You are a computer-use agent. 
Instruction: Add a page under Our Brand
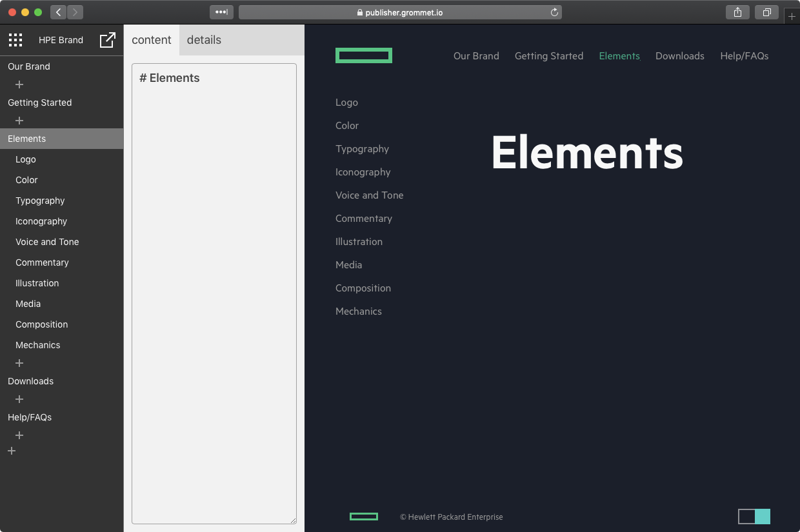[x=19, y=84]
